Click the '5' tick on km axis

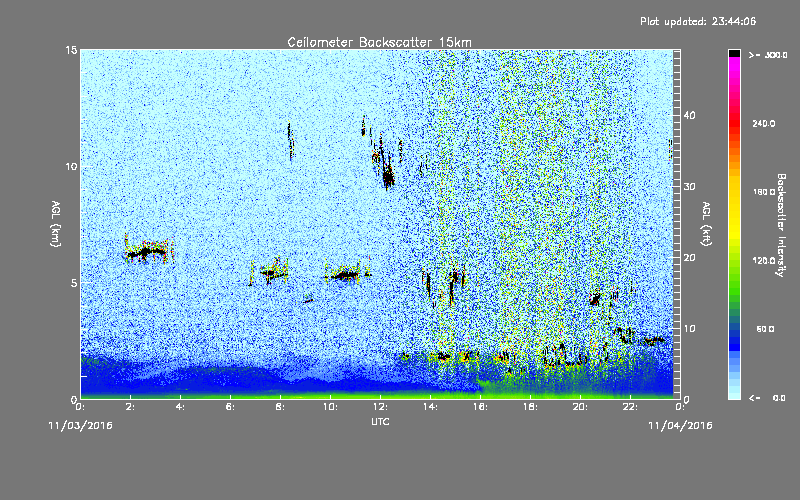[74, 283]
